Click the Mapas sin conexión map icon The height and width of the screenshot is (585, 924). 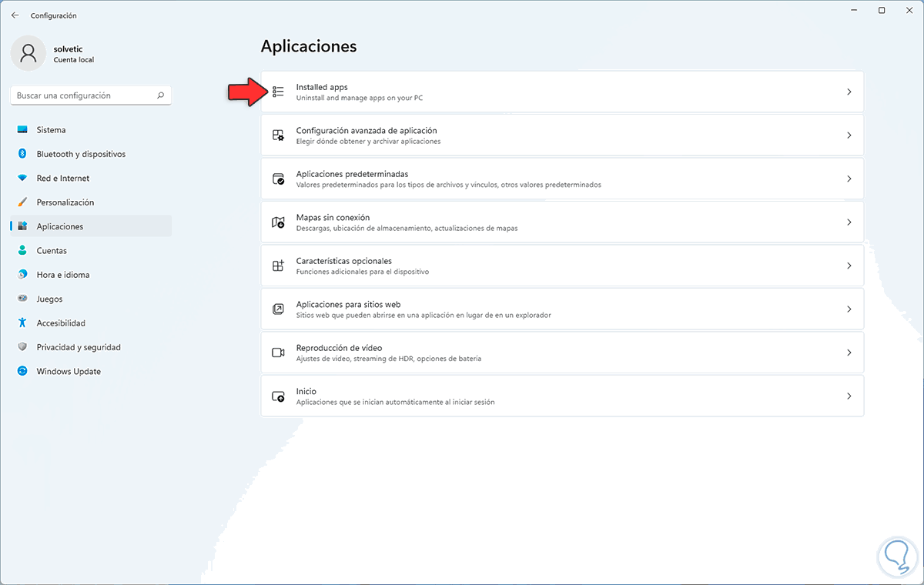[x=278, y=222]
